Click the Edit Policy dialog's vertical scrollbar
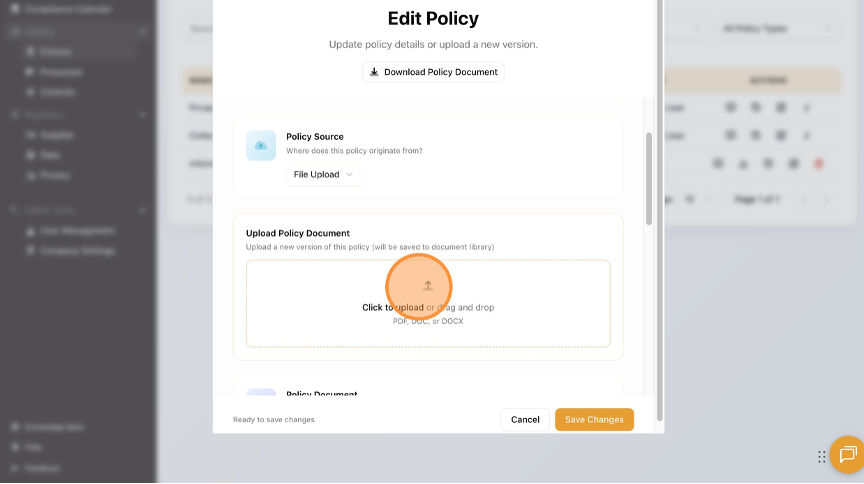Viewport: 864px width, 484px height. point(648,178)
